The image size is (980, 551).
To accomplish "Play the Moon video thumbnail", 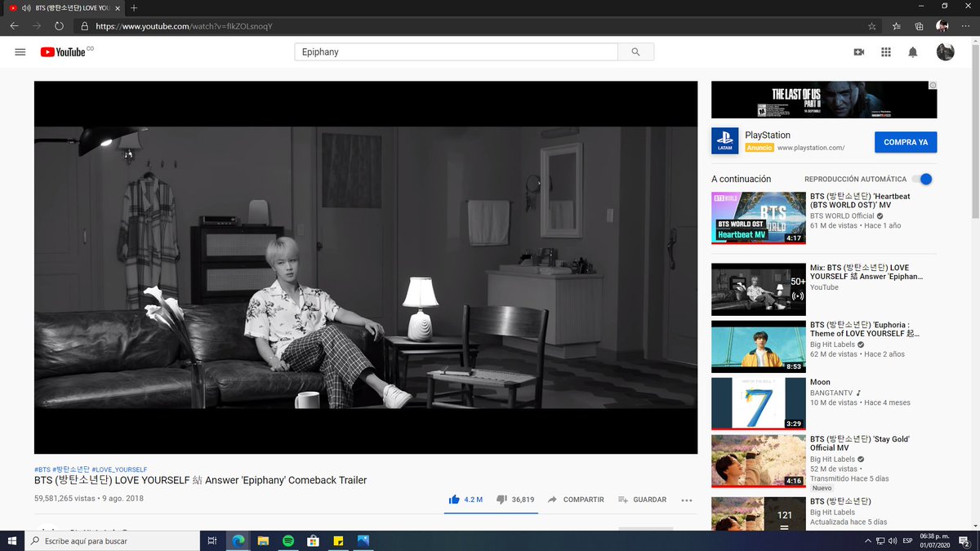I will 759,403.
